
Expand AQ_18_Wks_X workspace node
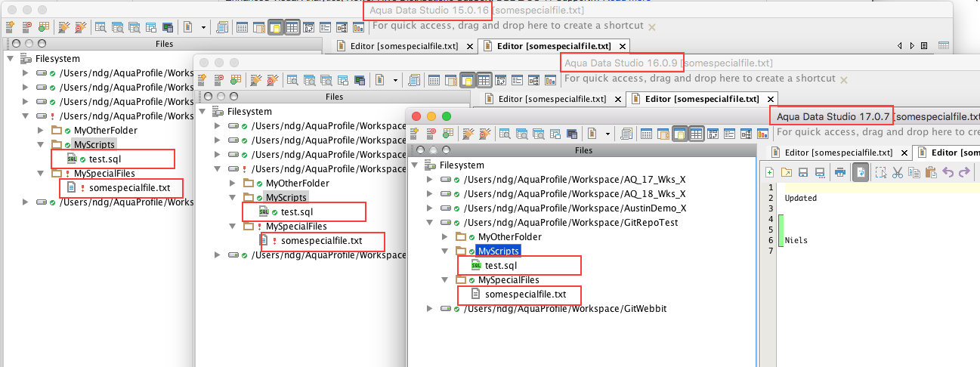click(430, 194)
